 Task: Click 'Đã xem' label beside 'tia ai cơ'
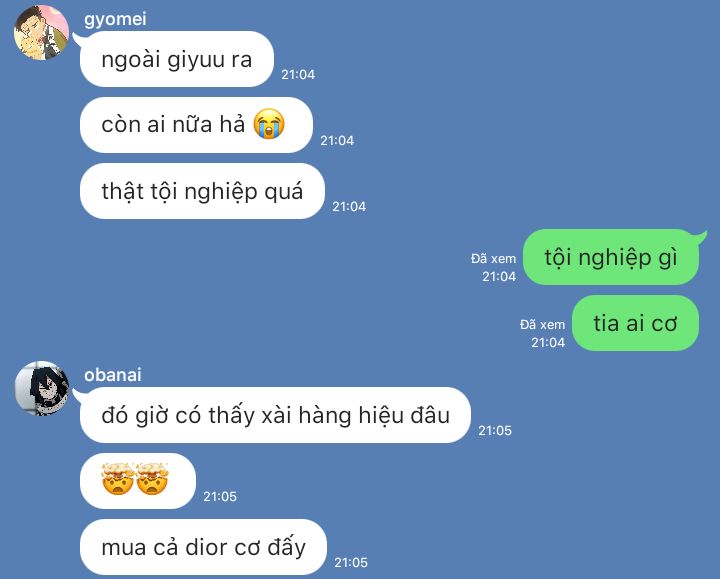coord(543,325)
